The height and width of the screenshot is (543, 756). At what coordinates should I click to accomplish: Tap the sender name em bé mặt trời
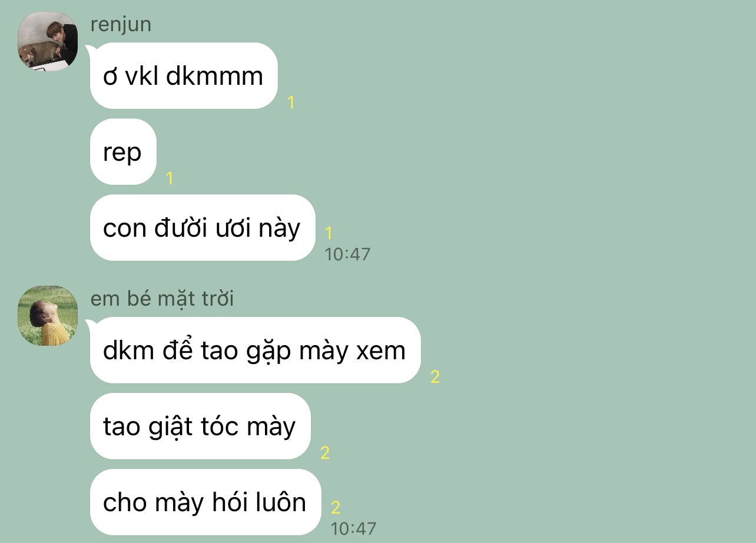click(162, 299)
